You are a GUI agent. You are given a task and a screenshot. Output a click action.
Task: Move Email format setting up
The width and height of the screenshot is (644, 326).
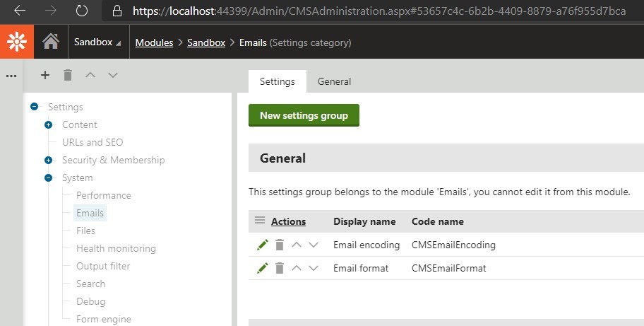click(x=297, y=268)
